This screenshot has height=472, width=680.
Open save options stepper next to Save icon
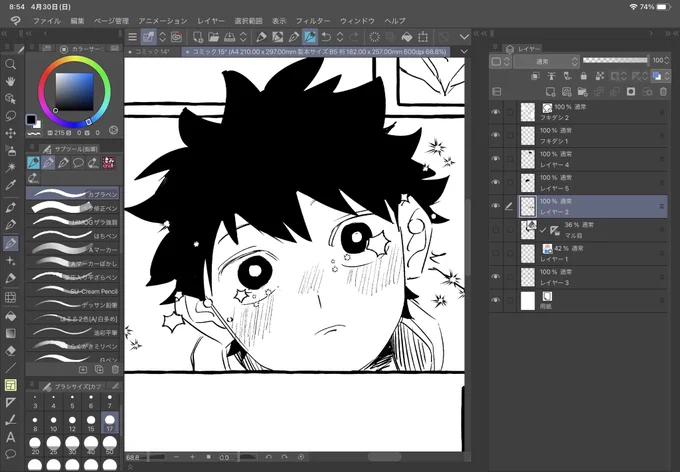[x=243, y=37]
